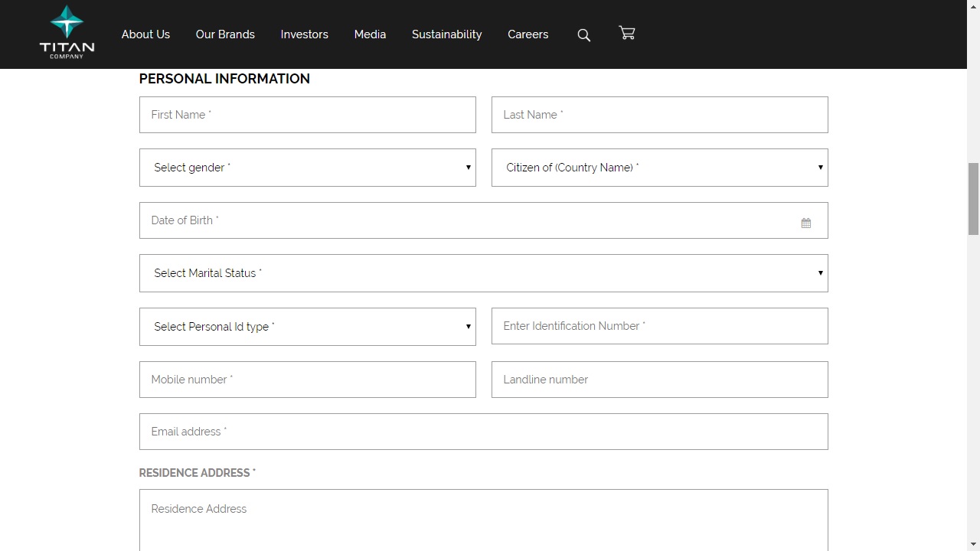The height and width of the screenshot is (551, 980).
Task: Click the page's vertical scrollbar thumb
Action: [x=973, y=198]
